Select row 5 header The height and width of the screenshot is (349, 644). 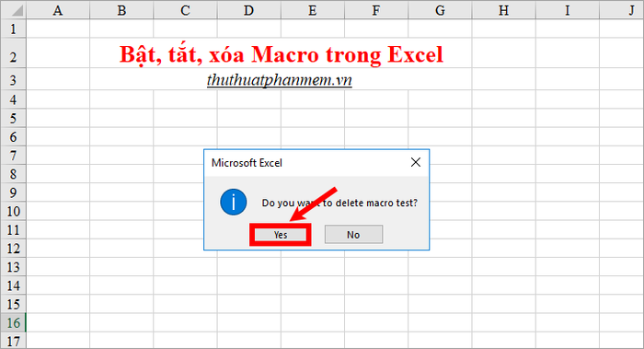click(x=13, y=118)
